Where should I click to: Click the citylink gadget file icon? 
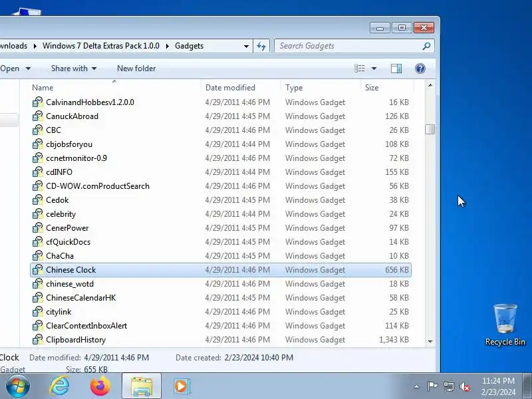tap(38, 312)
